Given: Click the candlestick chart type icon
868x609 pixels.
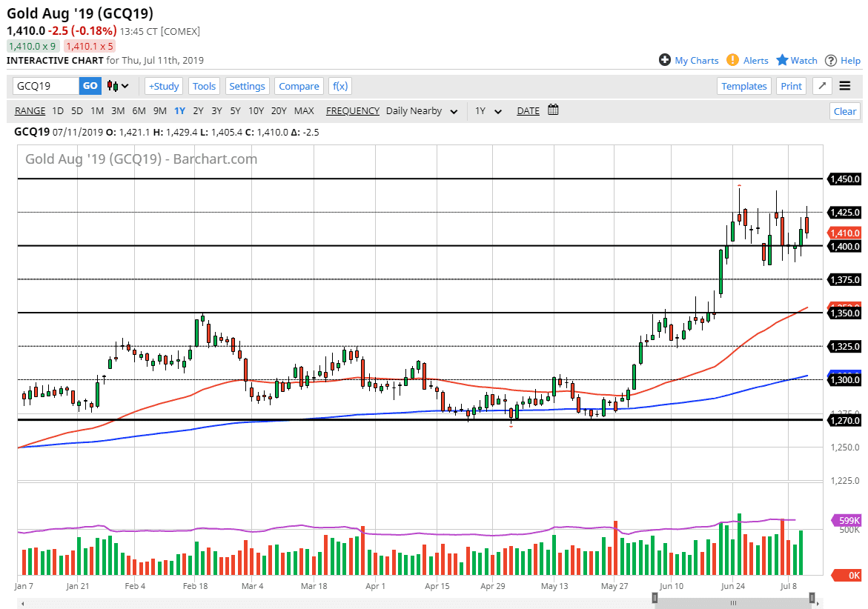Looking at the screenshot, I should coord(113,86).
